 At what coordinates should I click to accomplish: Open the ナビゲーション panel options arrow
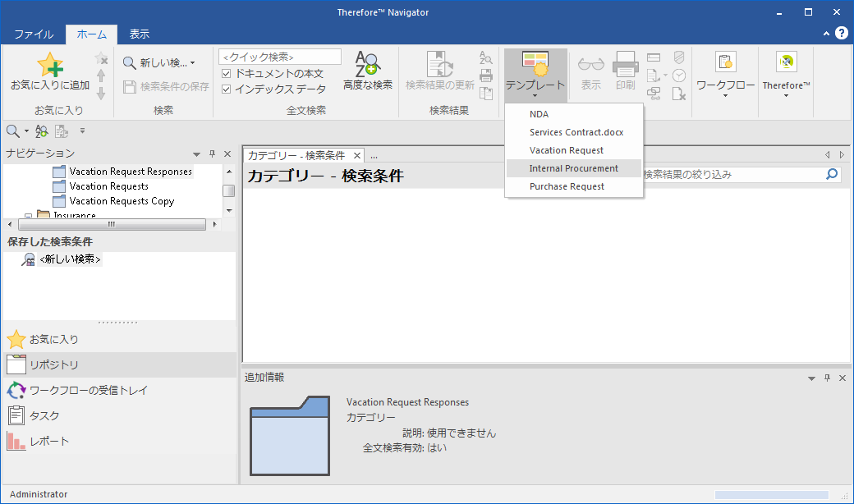pos(196,154)
